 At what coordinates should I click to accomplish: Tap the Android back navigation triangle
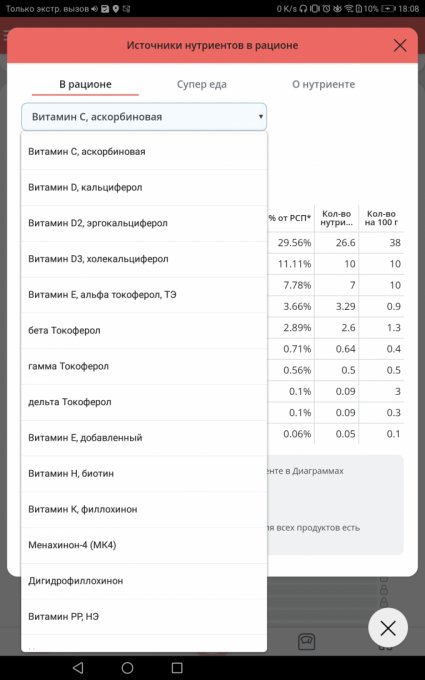coord(78,667)
